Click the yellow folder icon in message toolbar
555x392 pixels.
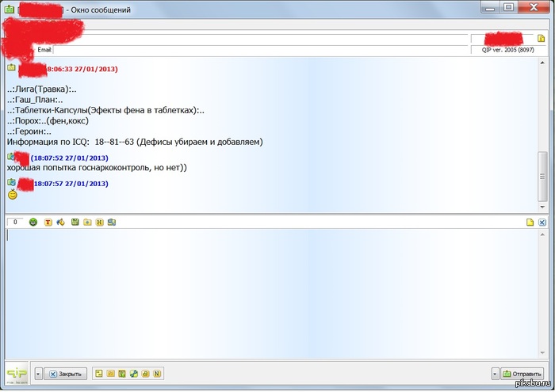pyautogui.click(x=87, y=223)
